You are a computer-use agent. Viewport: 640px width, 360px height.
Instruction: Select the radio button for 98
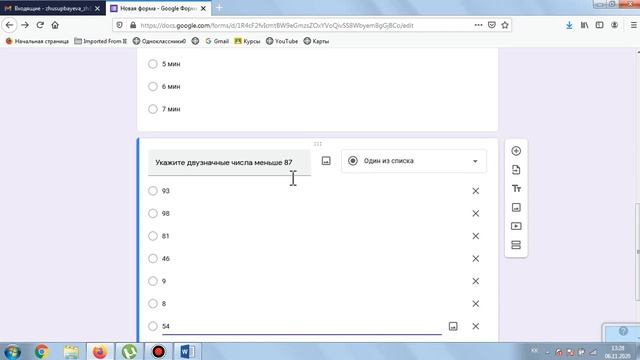(x=153, y=213)
